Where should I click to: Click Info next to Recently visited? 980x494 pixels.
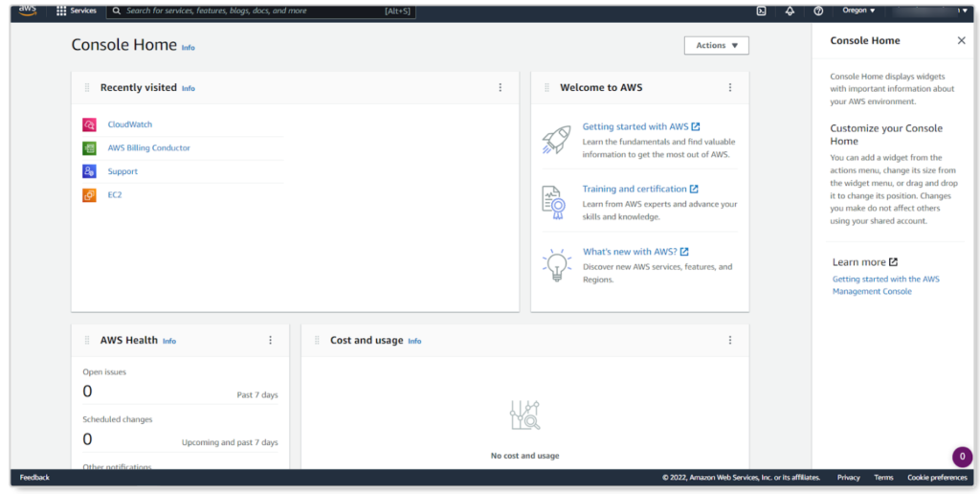point(189,89)
